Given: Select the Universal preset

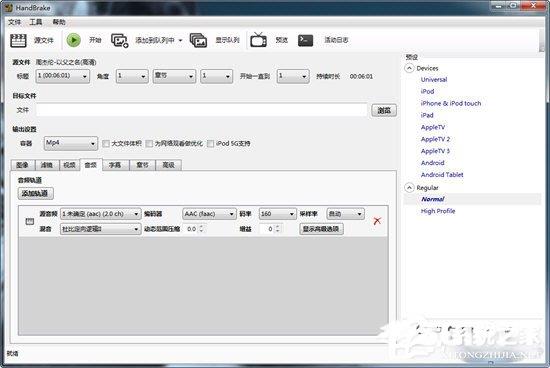Looking at the screenshot, I should [x=434, y=80].
